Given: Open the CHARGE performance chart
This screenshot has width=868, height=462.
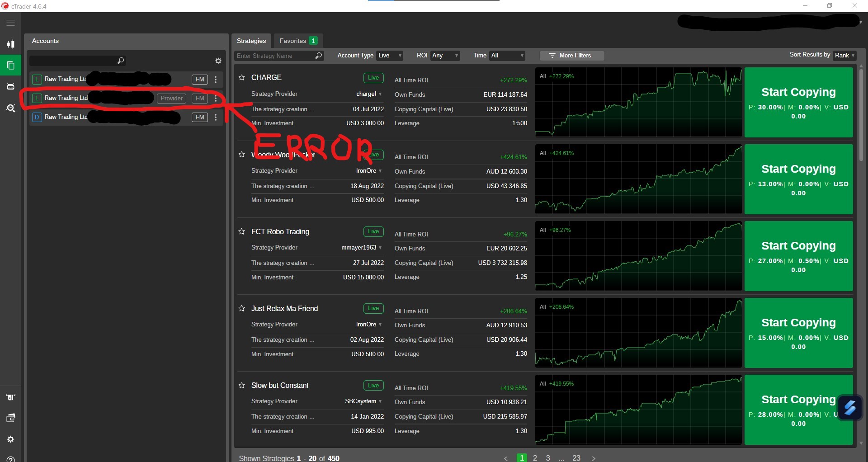Looking at the screenshot, I should (638, 103).
